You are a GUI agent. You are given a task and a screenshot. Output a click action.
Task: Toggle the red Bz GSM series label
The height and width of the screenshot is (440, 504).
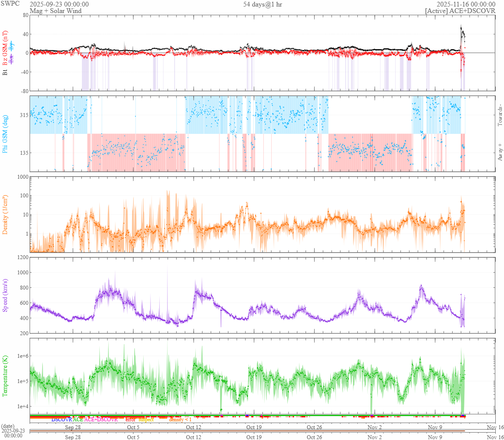pos(5,48)
